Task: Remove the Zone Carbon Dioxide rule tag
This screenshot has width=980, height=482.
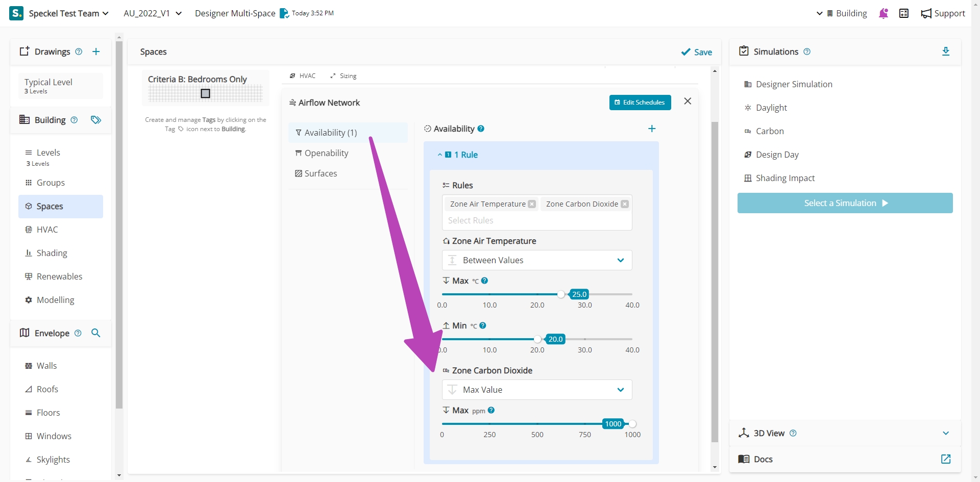Action: click(x=625, y=204)
